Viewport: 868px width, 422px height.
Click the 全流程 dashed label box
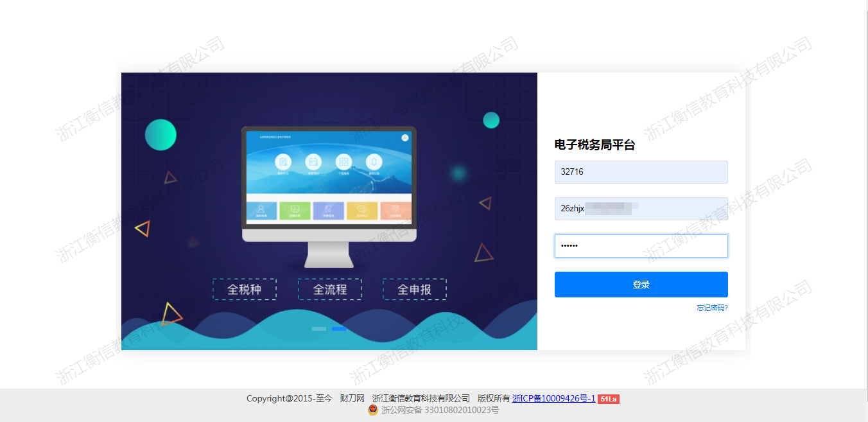pyautogui.click(x=329, y=289)
